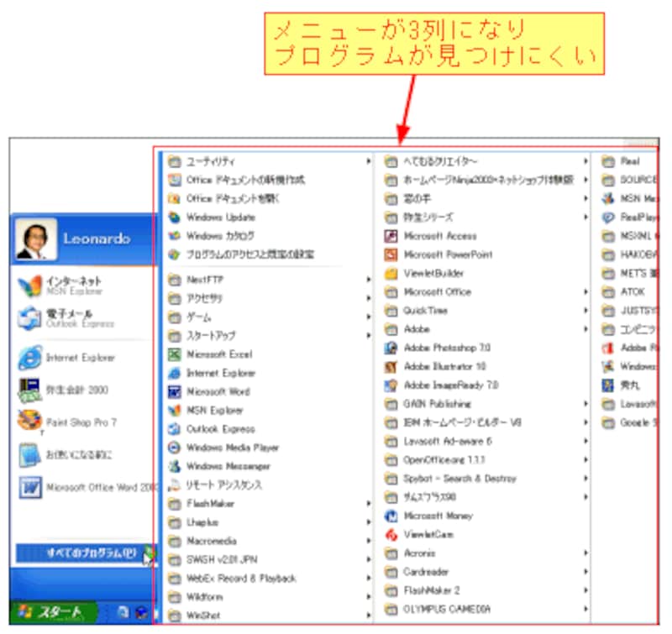Click the Microsoft PowerPoint icon
The image size is (672, 634).
(x=390, y=254)
